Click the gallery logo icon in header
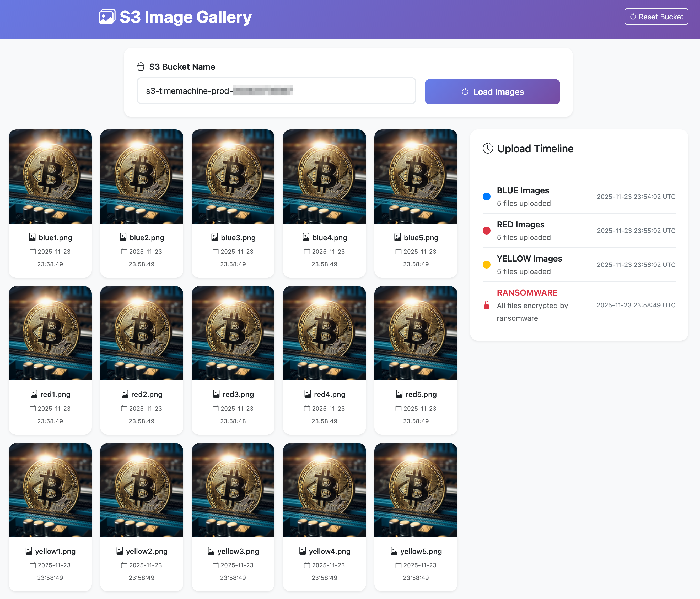The width and height of the screenshot is (700, 599). [x=107, y=17]
